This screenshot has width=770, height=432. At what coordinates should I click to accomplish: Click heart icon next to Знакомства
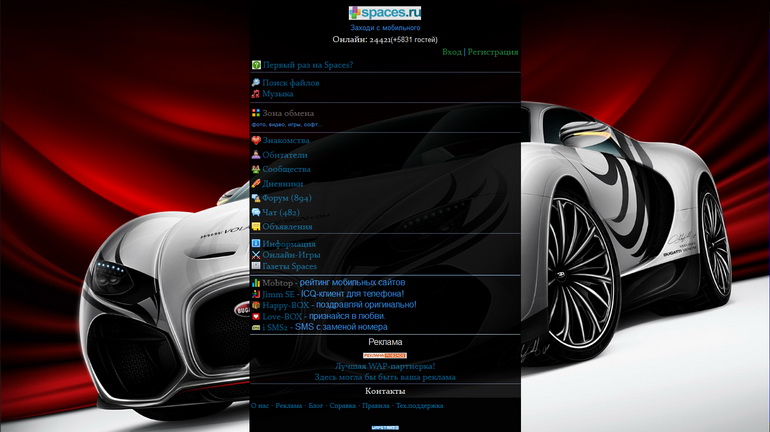256,140
